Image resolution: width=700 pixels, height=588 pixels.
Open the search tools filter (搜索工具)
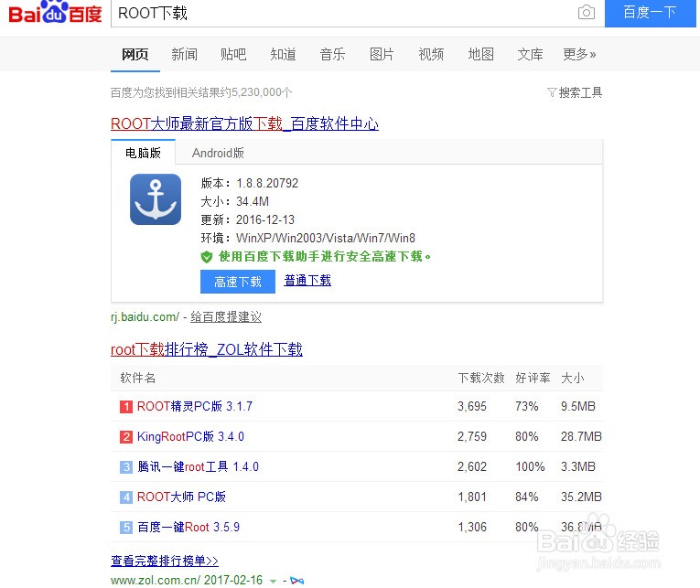point(575,92)
